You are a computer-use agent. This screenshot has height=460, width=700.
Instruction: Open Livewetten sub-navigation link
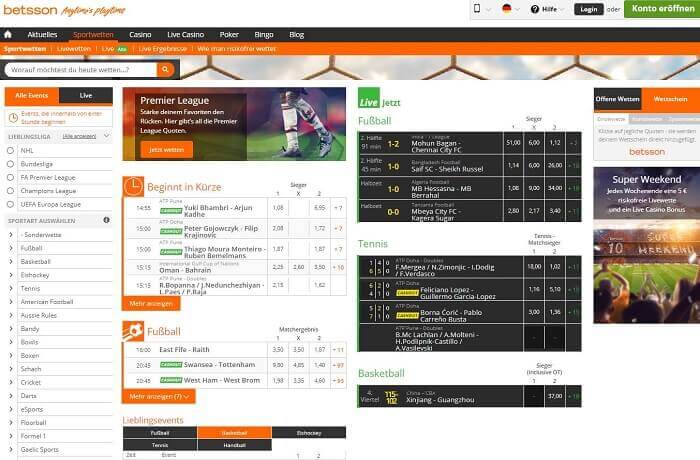click(x=74, y=49)
